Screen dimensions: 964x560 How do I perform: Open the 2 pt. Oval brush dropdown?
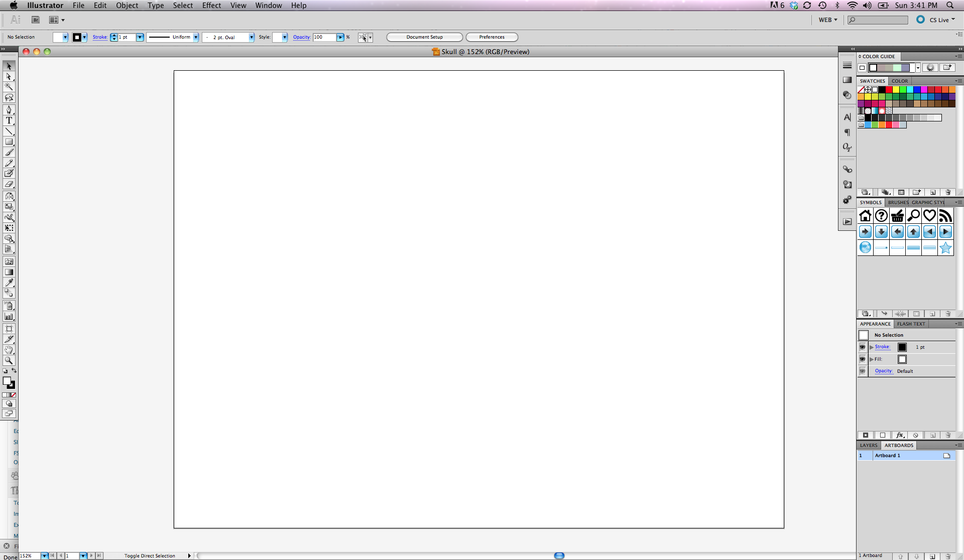tap(252, 37)
